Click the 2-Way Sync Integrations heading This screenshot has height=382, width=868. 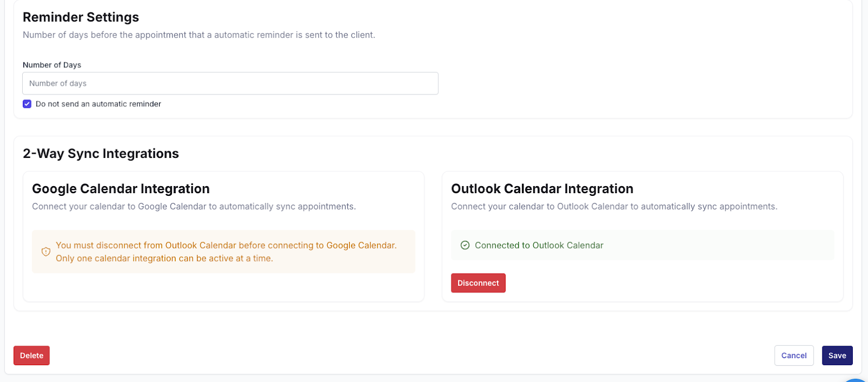[101, 154]
